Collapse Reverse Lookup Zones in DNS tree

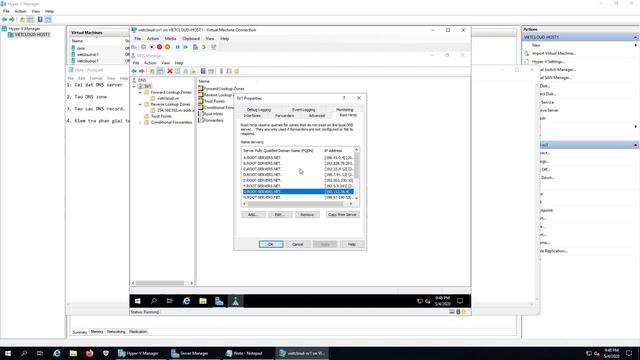(140, 104)
